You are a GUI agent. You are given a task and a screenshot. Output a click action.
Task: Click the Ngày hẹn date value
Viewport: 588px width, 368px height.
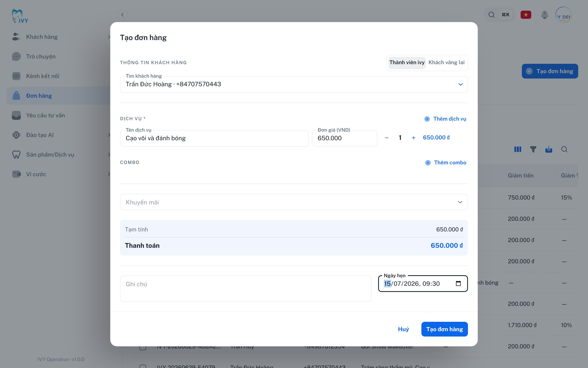[x=412, y=284]
